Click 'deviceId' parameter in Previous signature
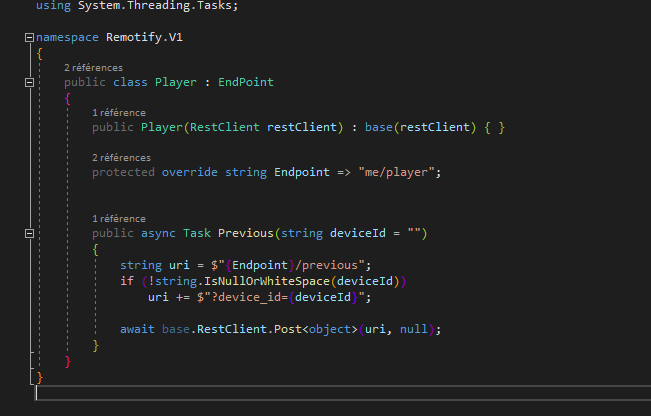 coord(357,233)
